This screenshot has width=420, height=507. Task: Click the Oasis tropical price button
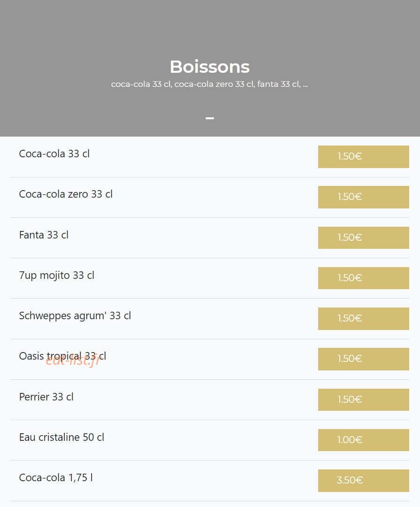(363, 359)
